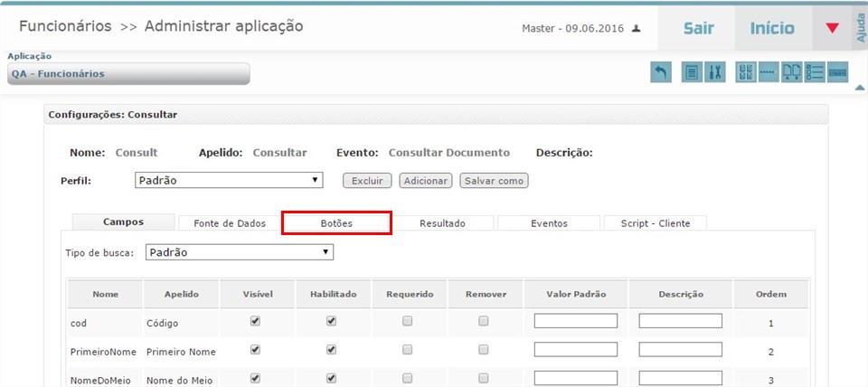Click the Início button
Image resolution: width=868 pixels, height=387 pixels.
(x=772, y=28)
